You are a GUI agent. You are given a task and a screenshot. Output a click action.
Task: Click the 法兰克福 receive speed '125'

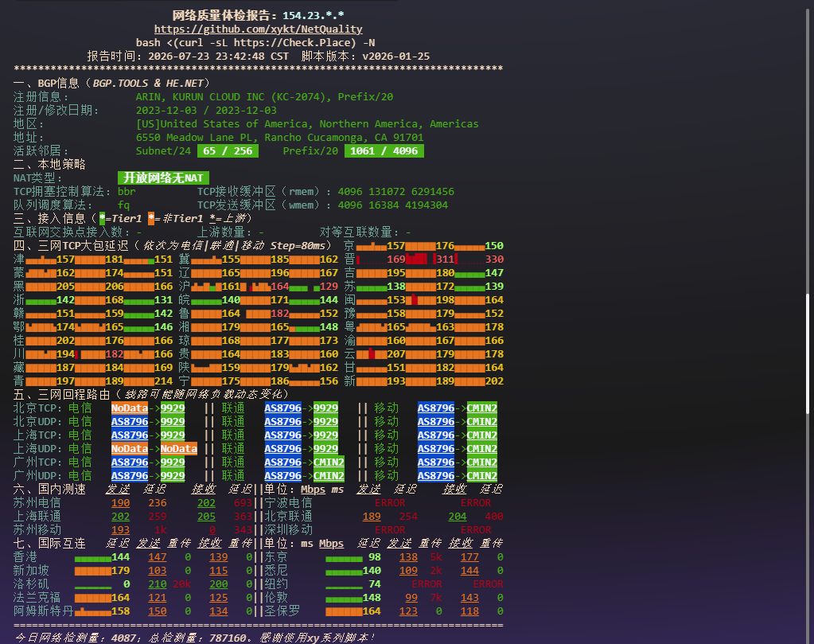point(219,597)
